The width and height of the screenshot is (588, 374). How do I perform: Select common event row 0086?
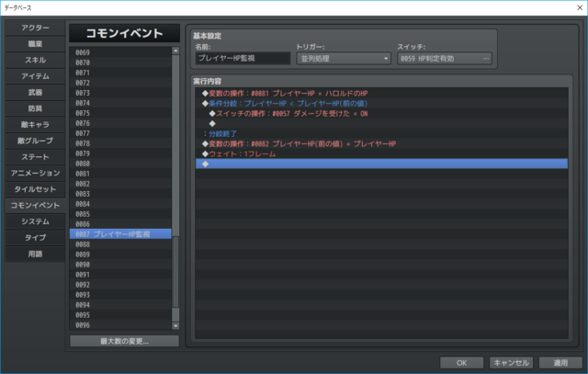pos(120,224)
